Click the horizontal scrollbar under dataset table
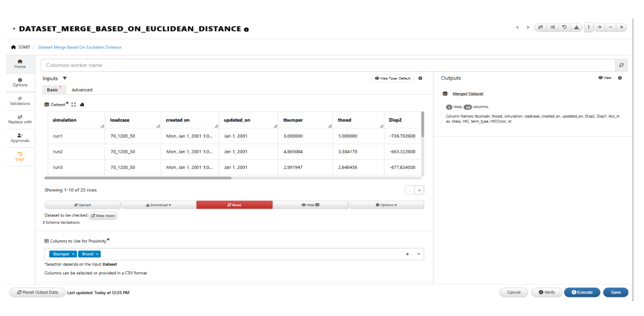Screen dimensions: 644x316 (138, 178)
